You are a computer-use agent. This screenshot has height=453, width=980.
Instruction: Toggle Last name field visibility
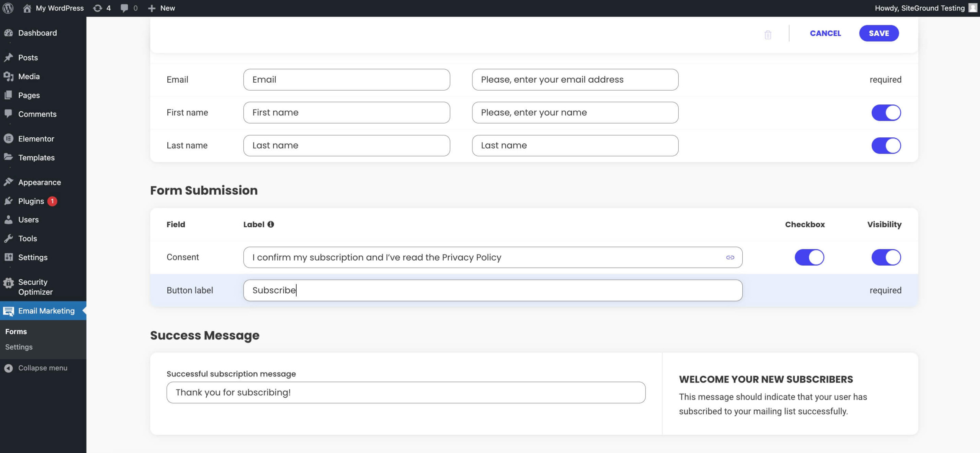(886, 145)
